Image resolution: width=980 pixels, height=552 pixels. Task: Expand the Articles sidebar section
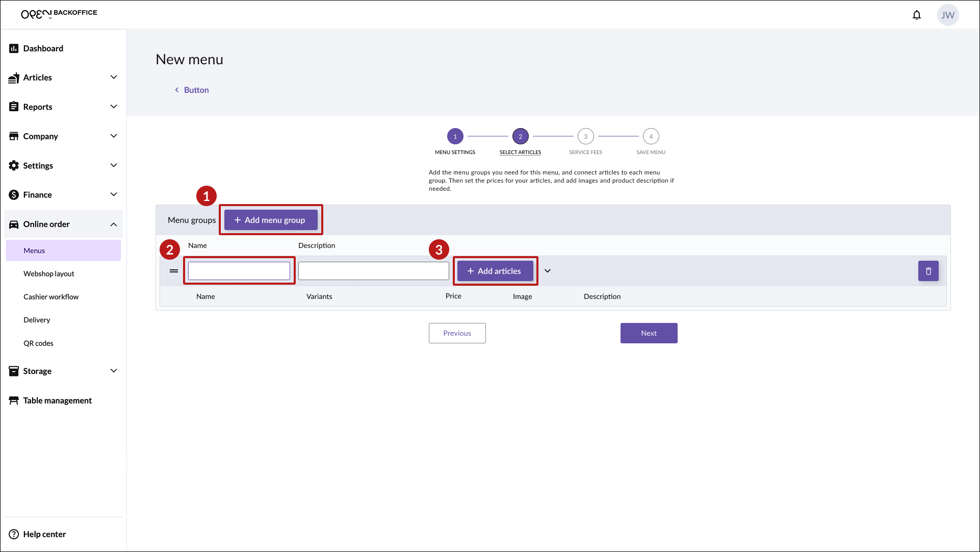point(114,78)
